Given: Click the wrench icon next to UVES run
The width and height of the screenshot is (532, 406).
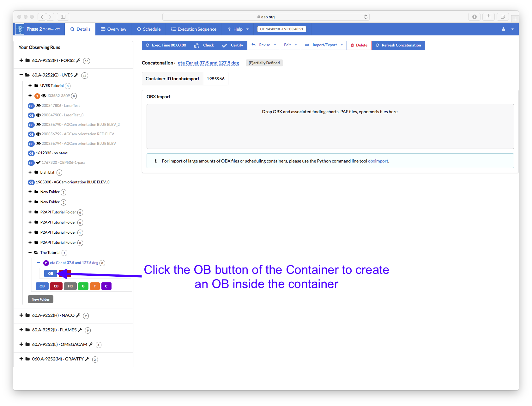Looking at the screenshot, I should tap(76, 75).
